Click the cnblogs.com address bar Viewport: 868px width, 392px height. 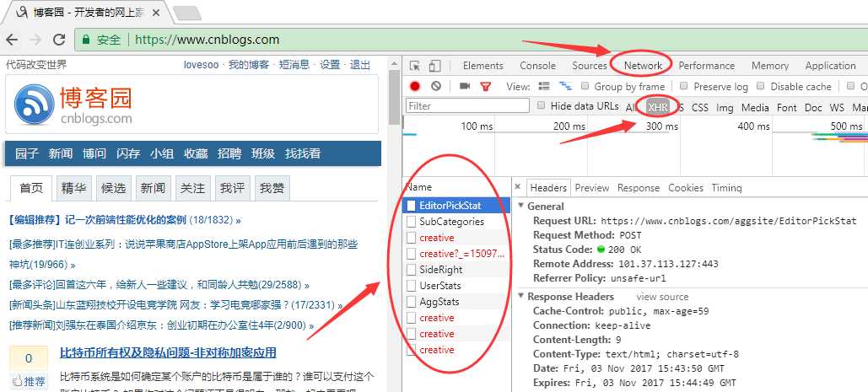point(471,40)
